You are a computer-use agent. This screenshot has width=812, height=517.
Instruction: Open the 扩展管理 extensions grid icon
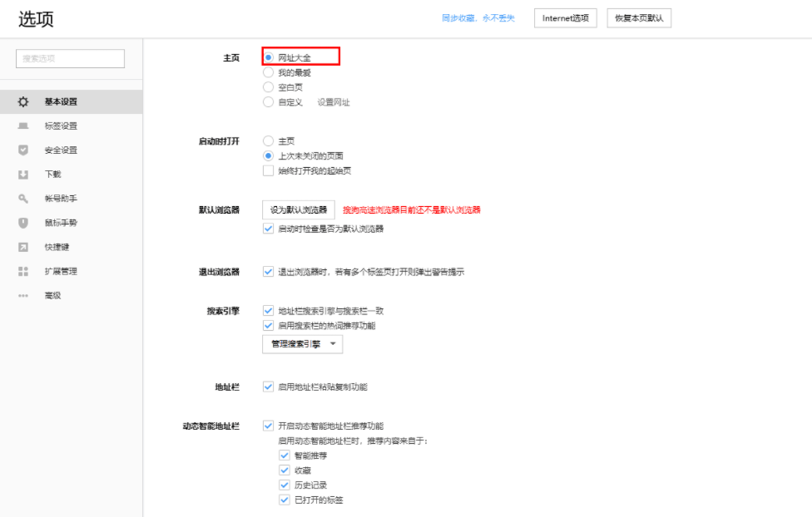click(22, 271)
